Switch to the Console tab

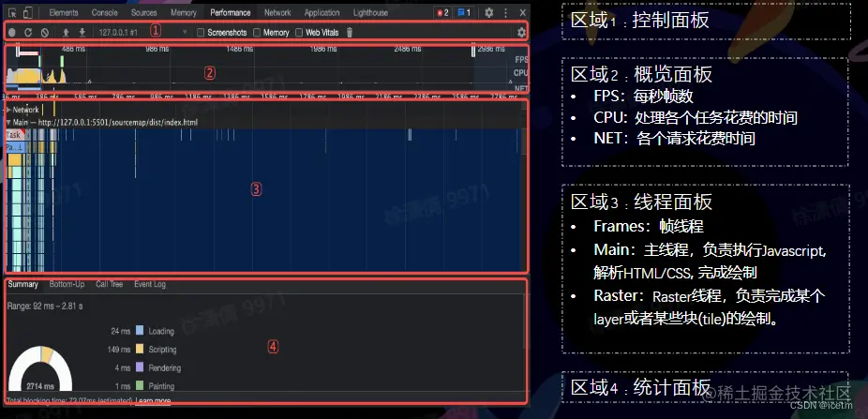click(105, 12)
